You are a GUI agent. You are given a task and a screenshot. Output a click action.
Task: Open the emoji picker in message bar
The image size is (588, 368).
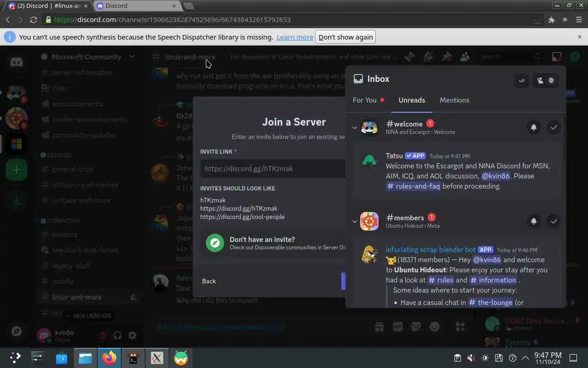pos(434,327)
